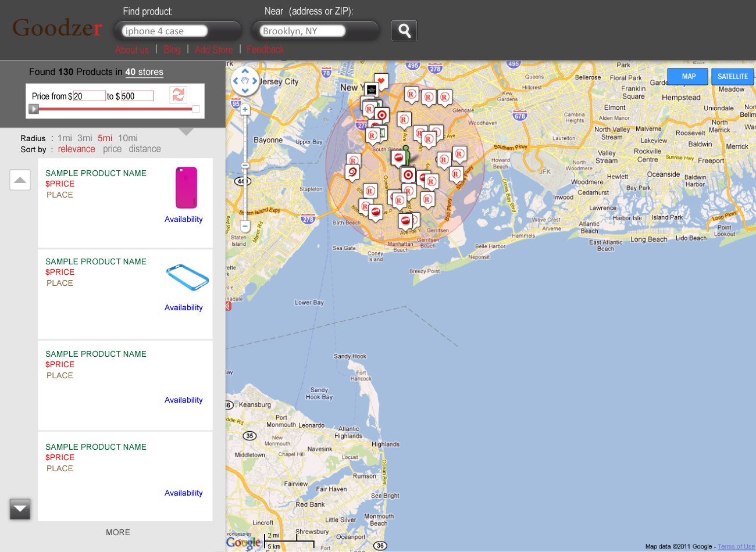Click the pink iPhone case thumbnail
Screen dimensions: 756x552
186,187
